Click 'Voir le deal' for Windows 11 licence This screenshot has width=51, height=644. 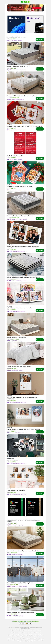(x=40, y=40)
